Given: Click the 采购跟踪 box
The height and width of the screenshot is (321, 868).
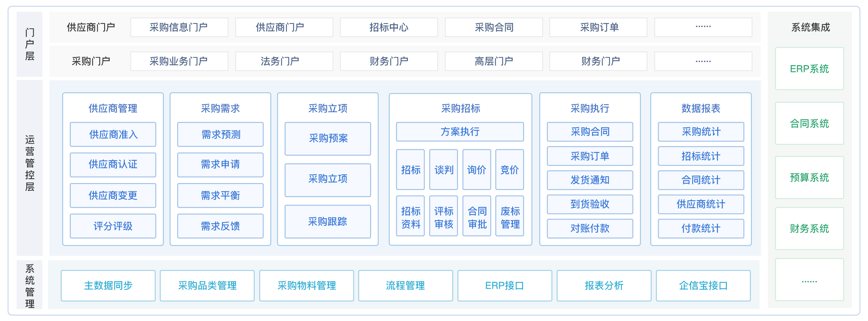Looking at the screenshot, I should coord(328,221).
